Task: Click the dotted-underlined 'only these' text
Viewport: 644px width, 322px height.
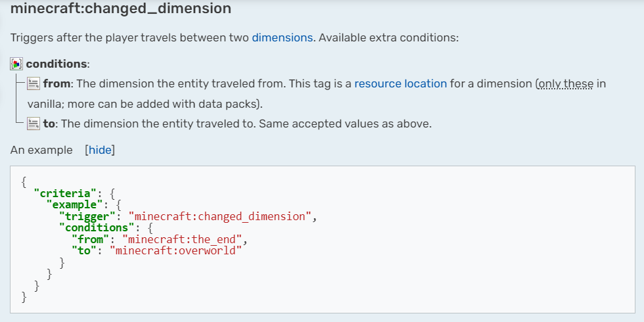Action: pyautogui.click(x=565, y=83)
